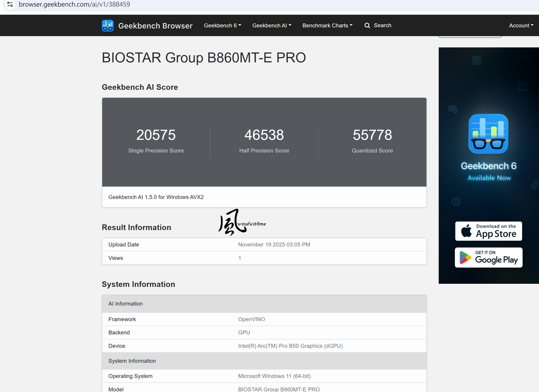Click the search magnifier icon

click(x=367, y=26)
